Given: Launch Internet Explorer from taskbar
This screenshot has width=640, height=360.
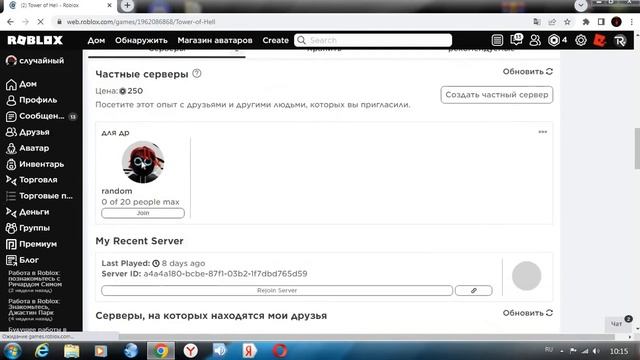Looking at the screenshot, I should [x=42, y=351].
